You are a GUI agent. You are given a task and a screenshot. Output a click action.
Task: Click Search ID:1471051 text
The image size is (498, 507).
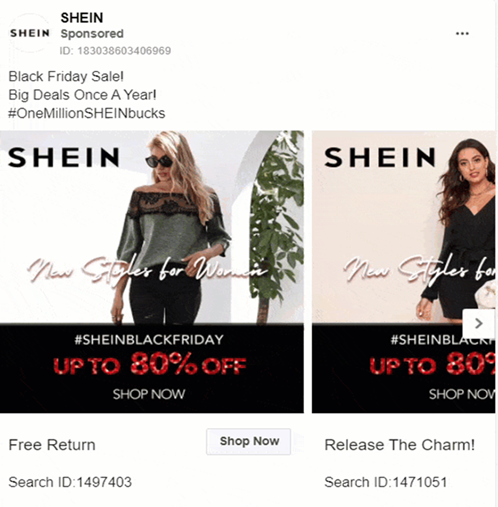(386, 482)
